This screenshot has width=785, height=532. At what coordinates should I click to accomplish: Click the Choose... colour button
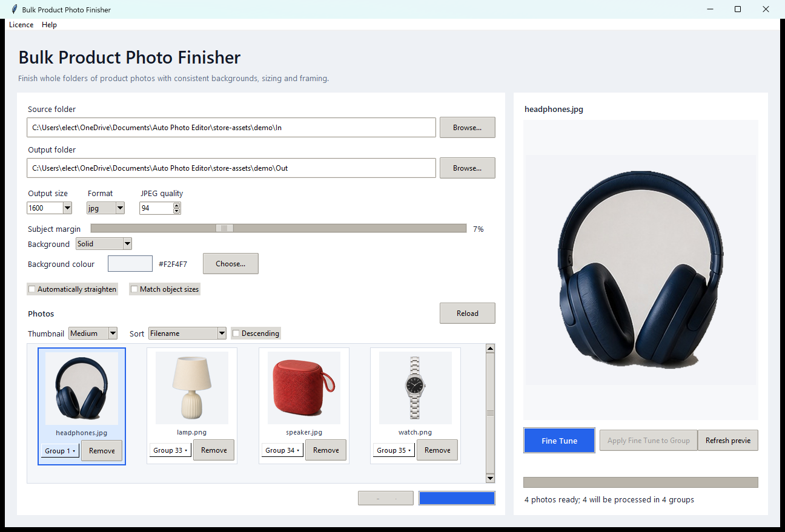point(230,264)
